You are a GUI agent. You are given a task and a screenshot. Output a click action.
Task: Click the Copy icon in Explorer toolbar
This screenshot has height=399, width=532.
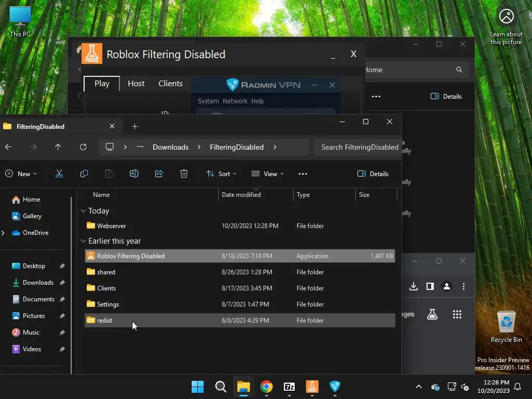[84, 174]
